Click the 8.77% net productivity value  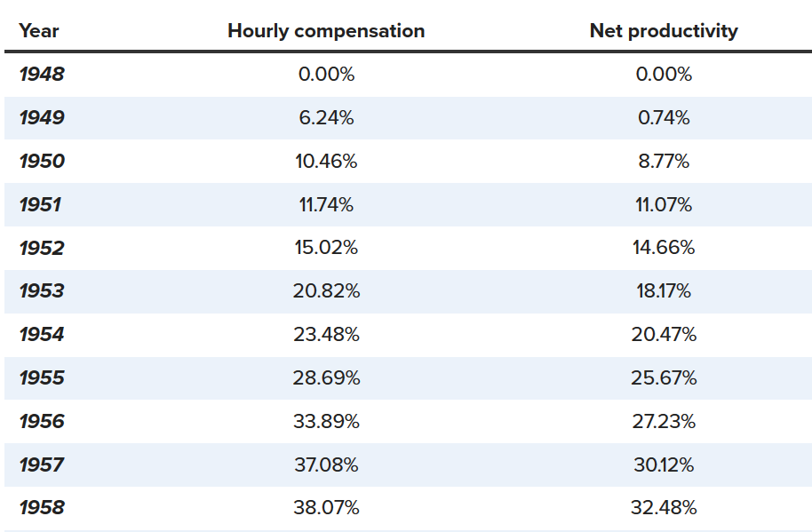[664, 162]
